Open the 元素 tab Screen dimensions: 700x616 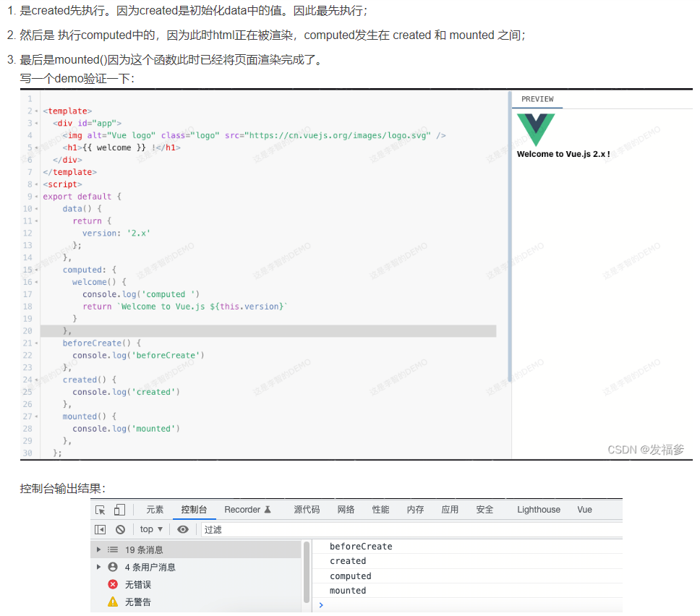[155, 510]
